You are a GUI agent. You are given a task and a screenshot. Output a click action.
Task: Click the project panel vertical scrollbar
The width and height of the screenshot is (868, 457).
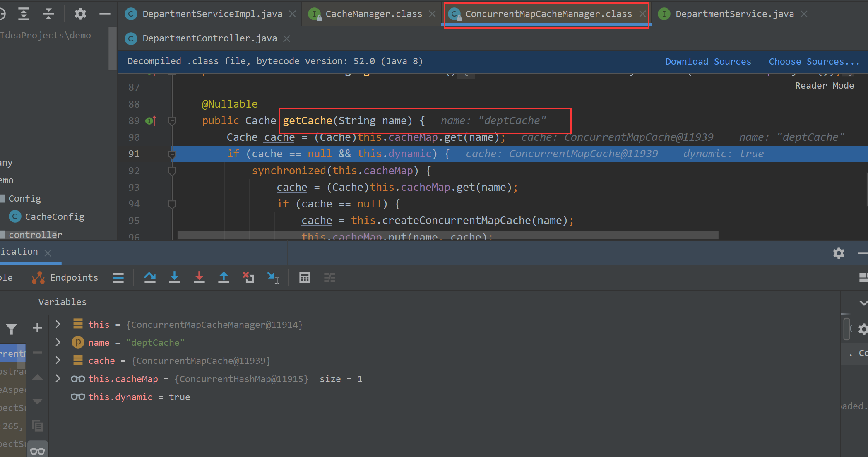click(112, 49)
